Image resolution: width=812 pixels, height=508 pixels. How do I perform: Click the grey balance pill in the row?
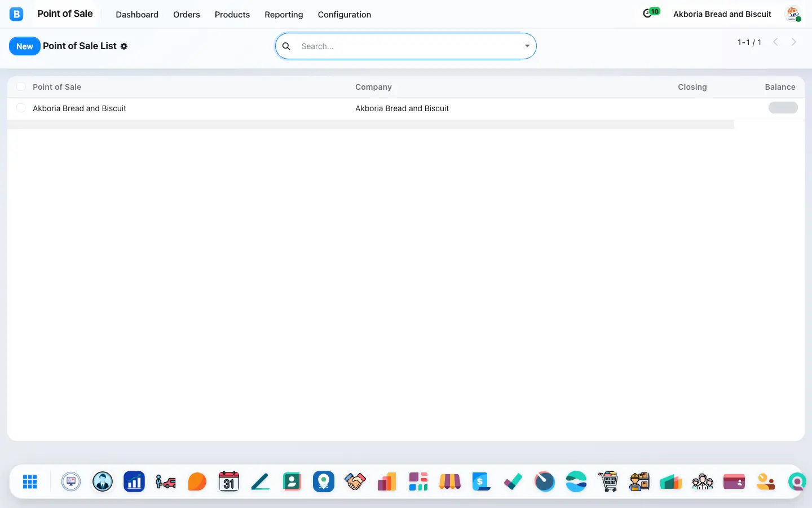pyautogui.click(x=783, y=108)
